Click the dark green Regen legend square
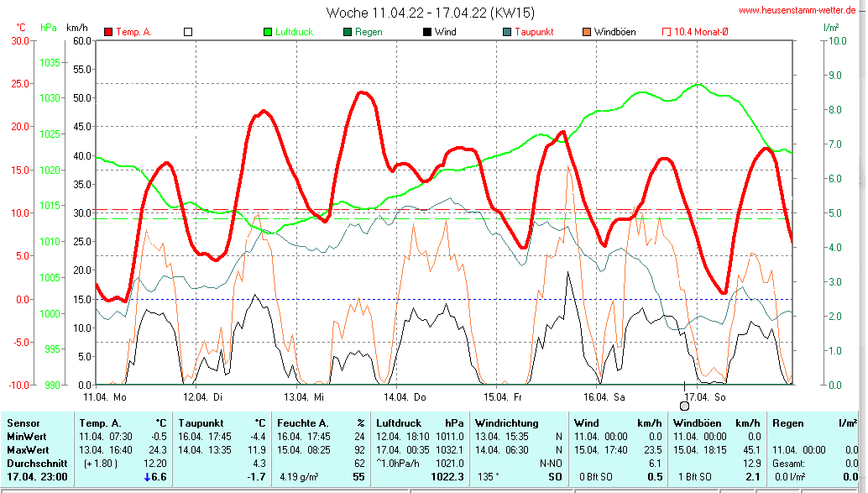This screenshot has width=868, height=493. coord(348,32)
